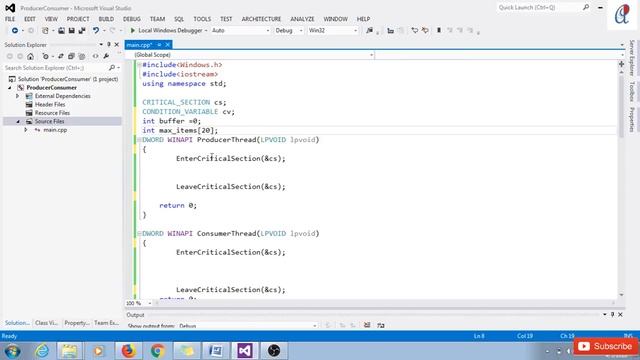Viewport: 640px width, 360px height.
Task: Toggle Show All Files in Solution Explorer
Action: point(82,56)
